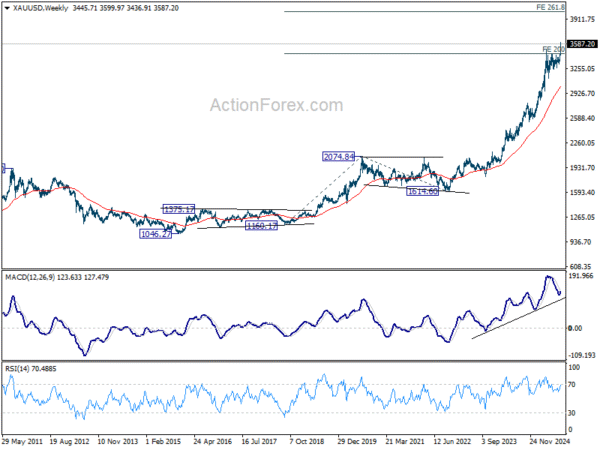Select the 3 Sep 2023 date label
This screenshot has width=600, height=450.
499,442
